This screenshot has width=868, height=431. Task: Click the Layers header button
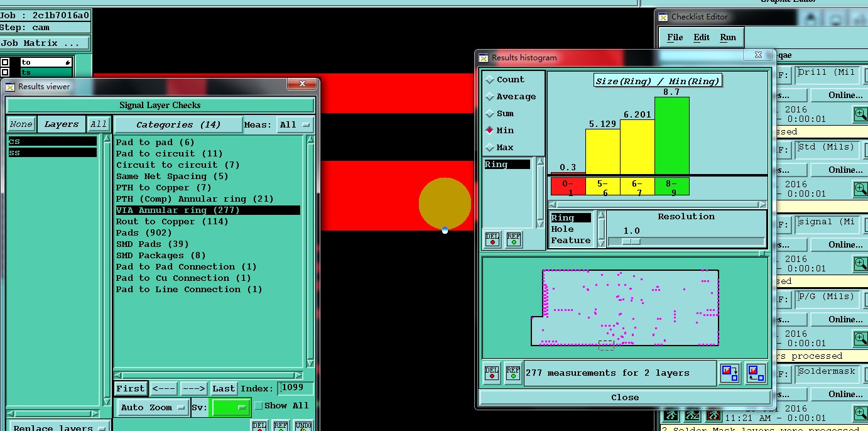[x=62, y=124]
